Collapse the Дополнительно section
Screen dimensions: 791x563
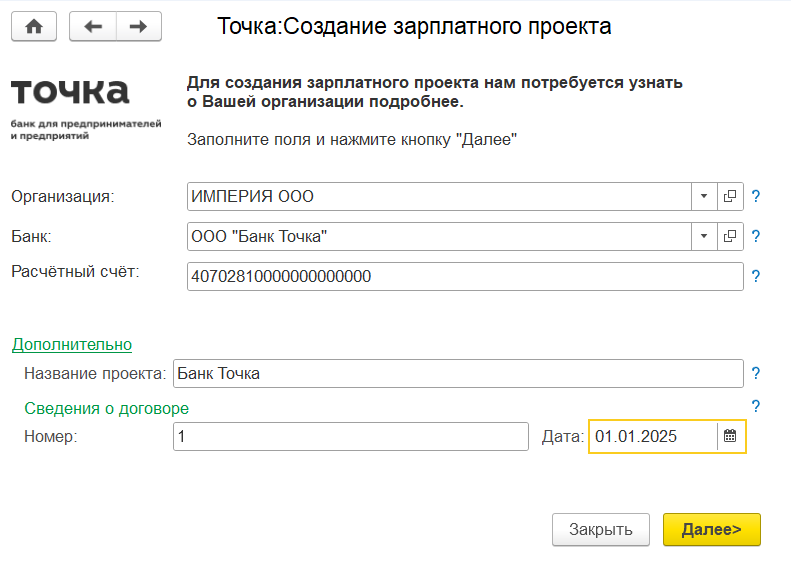72,344
